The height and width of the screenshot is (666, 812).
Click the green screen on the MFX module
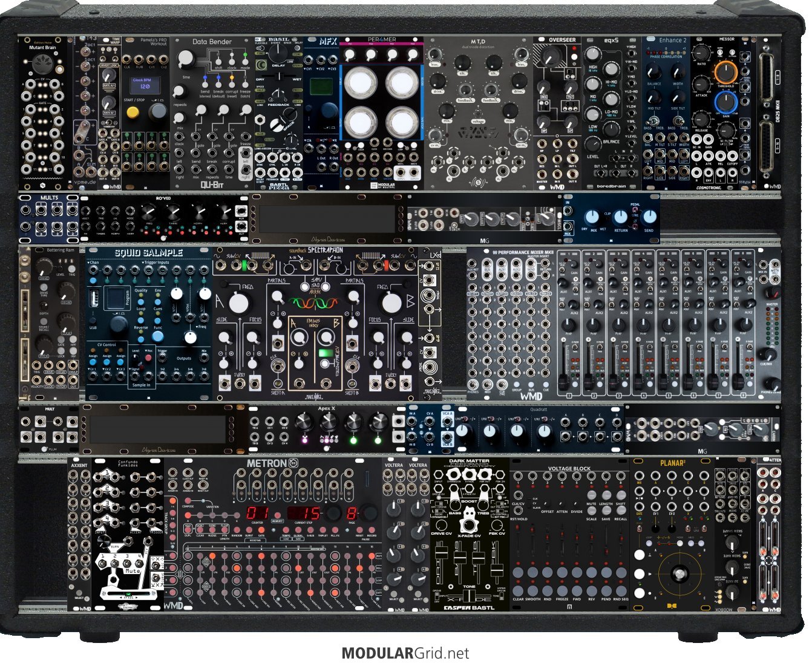(x=322, y=87)
